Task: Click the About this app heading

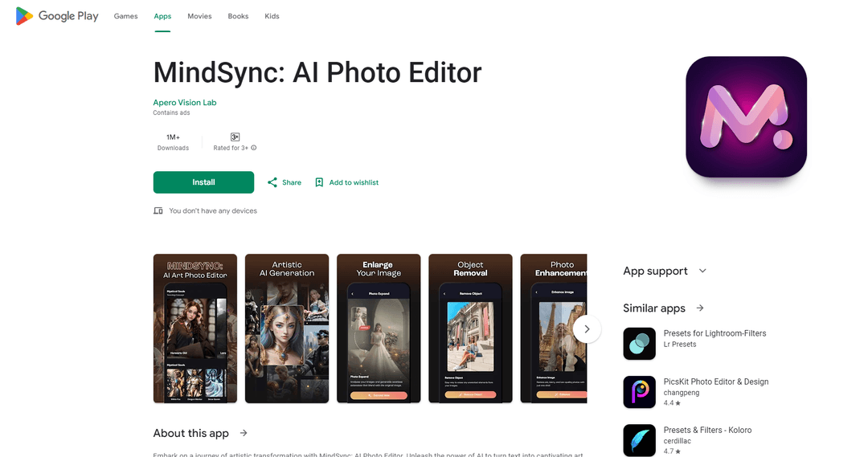Action: 191,433
